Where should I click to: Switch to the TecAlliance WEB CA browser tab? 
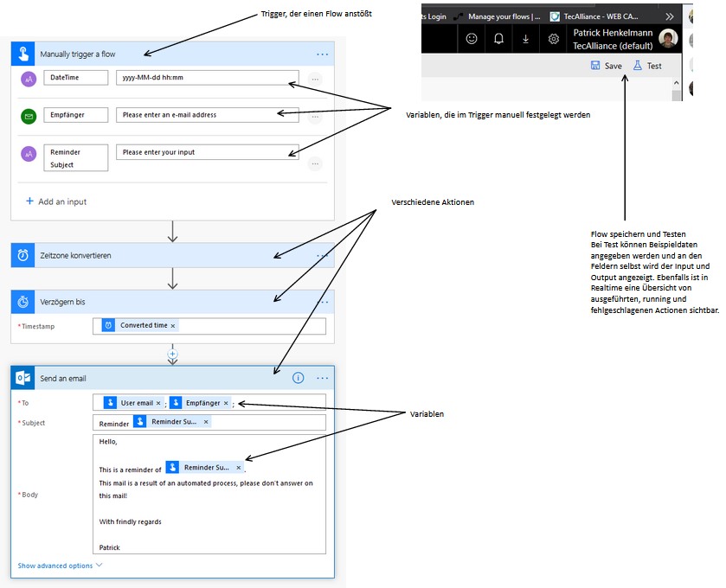(x=604, y=16)
